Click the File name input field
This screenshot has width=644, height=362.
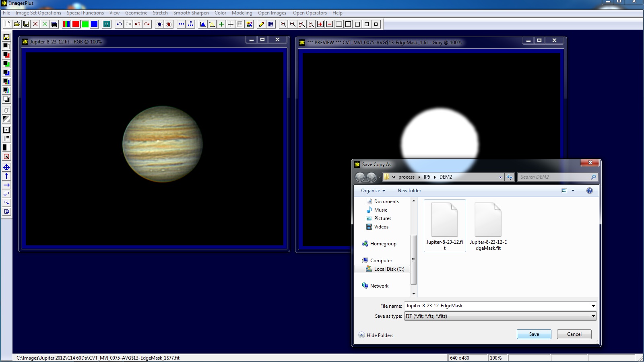(497, 306)
